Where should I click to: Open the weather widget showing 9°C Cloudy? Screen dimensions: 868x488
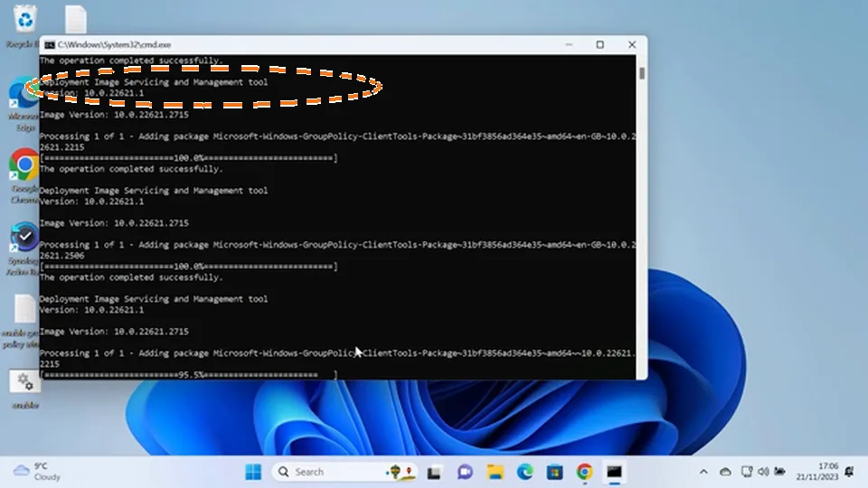click(37, 472)
